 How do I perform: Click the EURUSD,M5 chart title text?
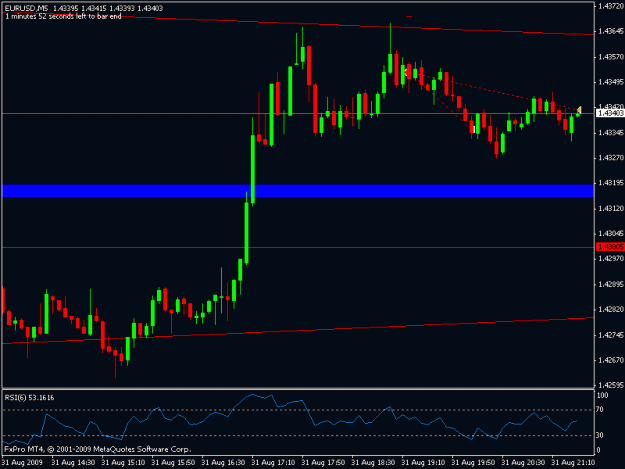click(x=26, y=8)
